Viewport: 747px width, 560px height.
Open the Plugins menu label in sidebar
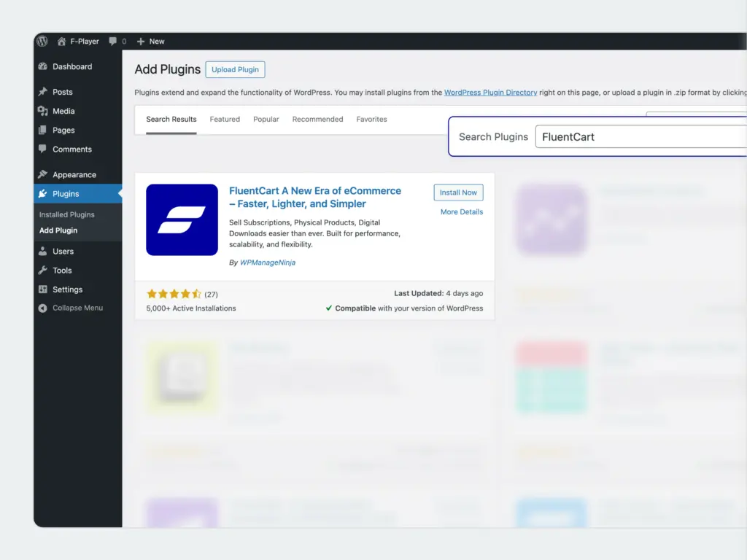click(x=66, y=194)
